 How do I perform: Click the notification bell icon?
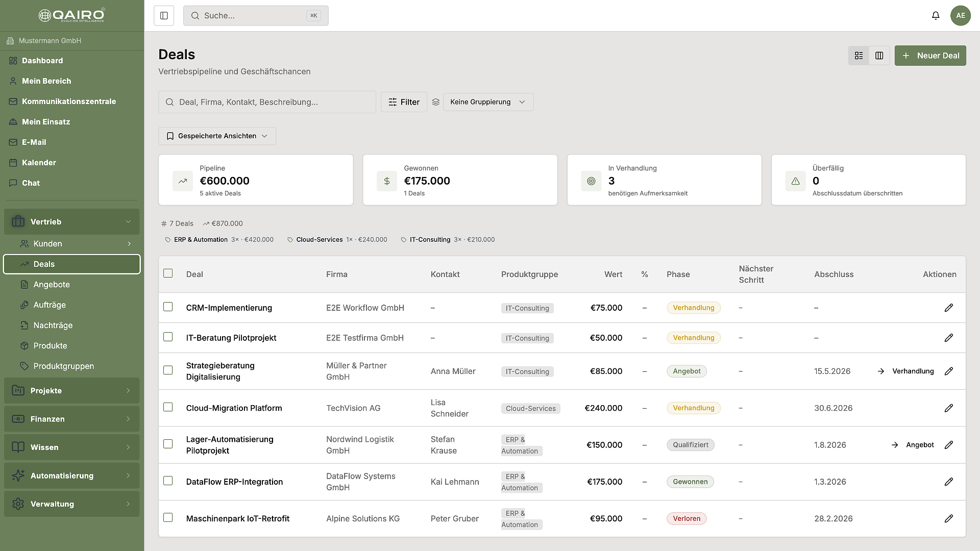pos(935,15)
